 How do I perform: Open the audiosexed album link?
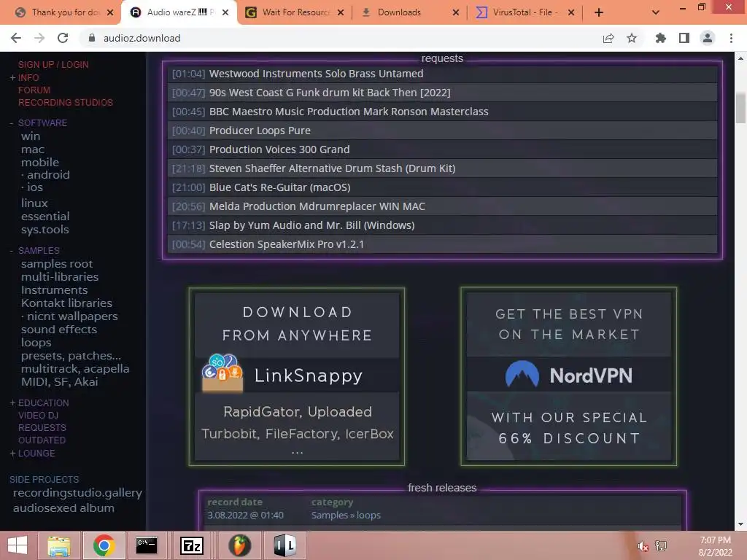64,508
